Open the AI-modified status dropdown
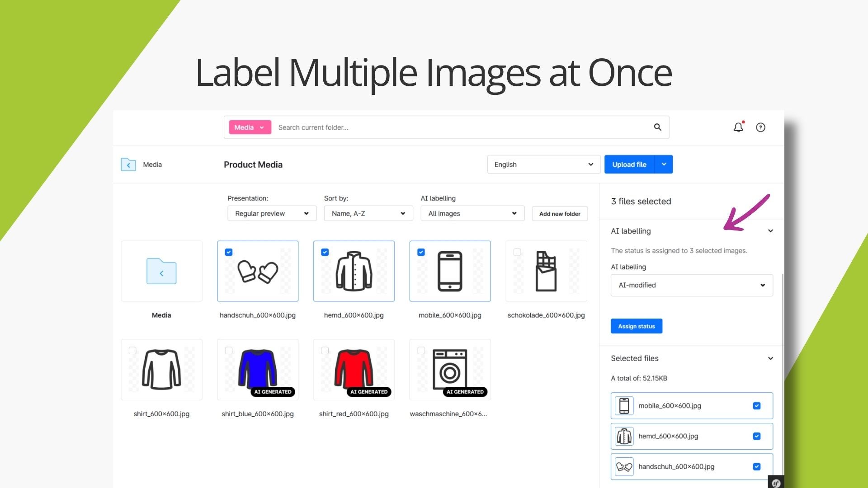The height and width of the screenshot is (488, 868). tap(692, 285)
